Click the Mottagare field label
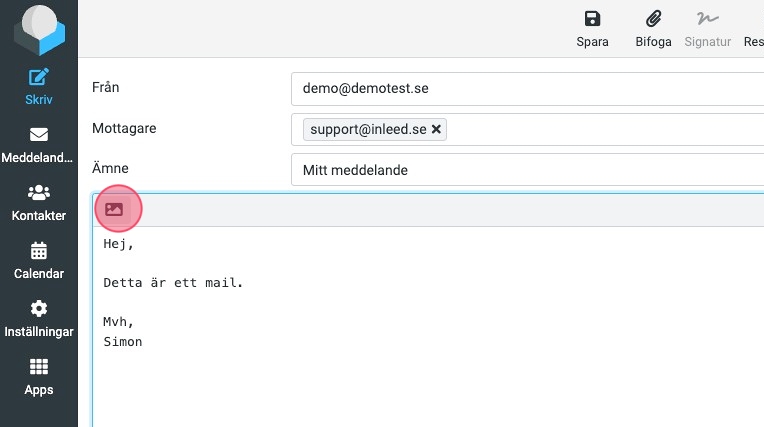This screenshot has width=764, height=427. pos(124,129)
